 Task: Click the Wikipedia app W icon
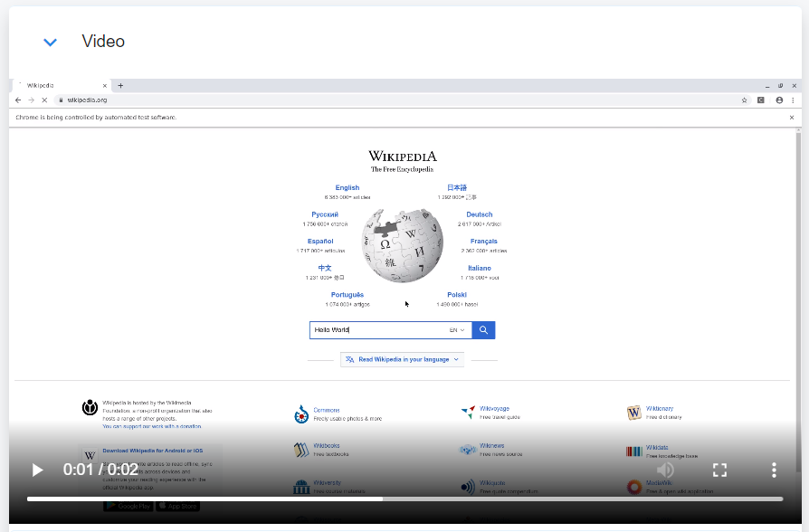90,455
